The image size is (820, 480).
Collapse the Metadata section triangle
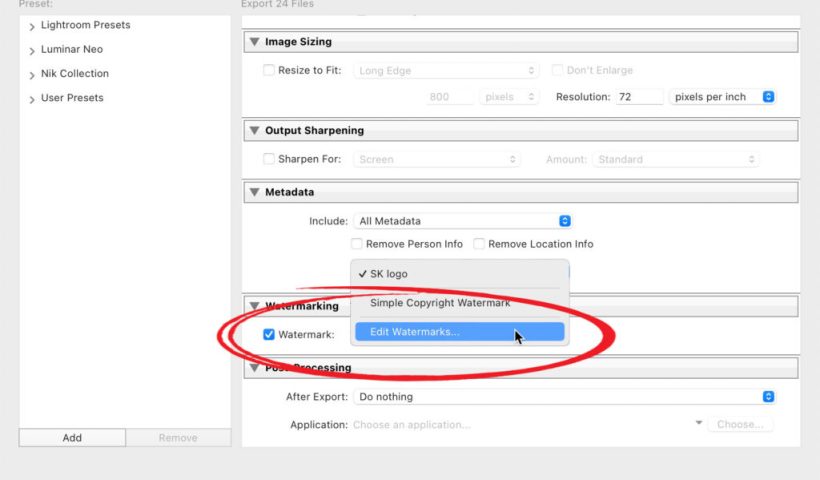tap(254, 192)
